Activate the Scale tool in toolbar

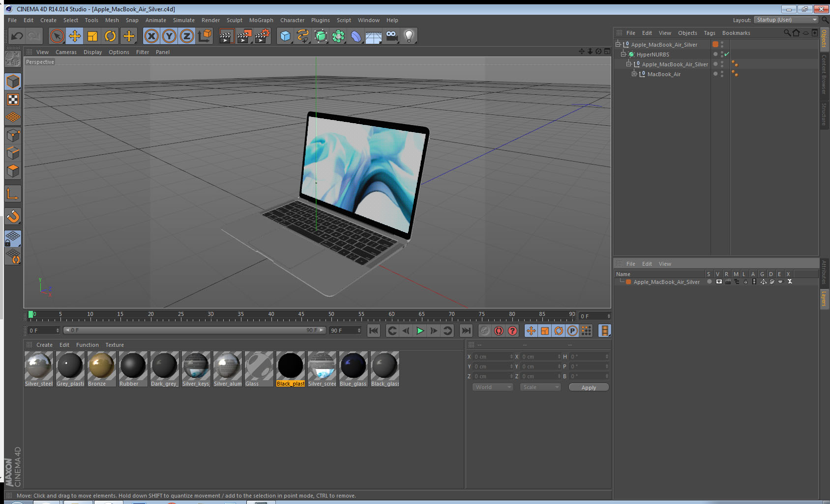pyautogui.click(x=92, y=36)
